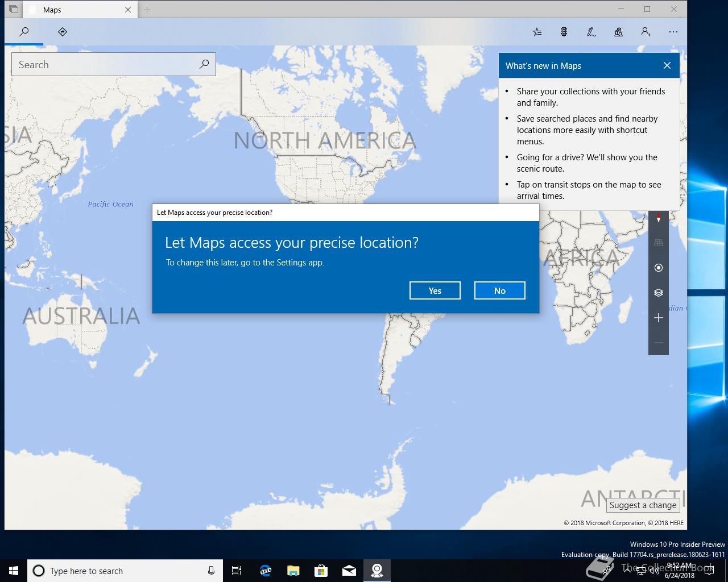Image resolution: width=728 pixels, height=582 pixels.
Task: Click the magnifier search button in search box
Action: [x=204, y=65]
